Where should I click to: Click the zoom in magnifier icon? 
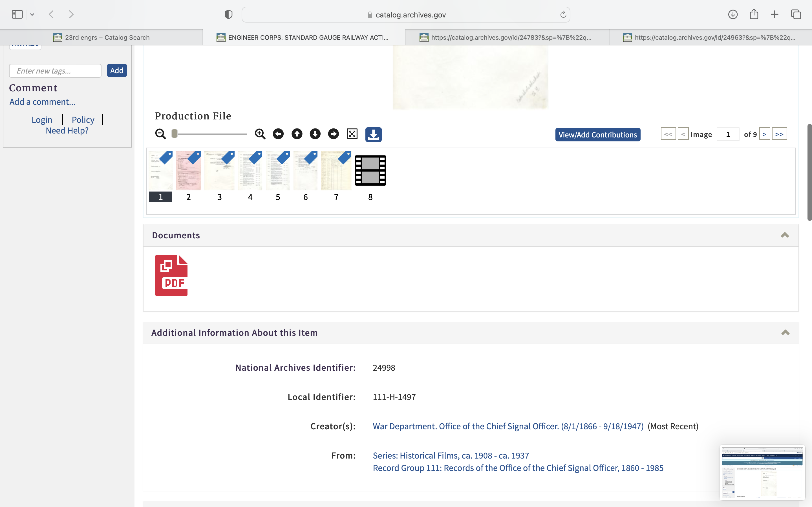click(260, 134)
